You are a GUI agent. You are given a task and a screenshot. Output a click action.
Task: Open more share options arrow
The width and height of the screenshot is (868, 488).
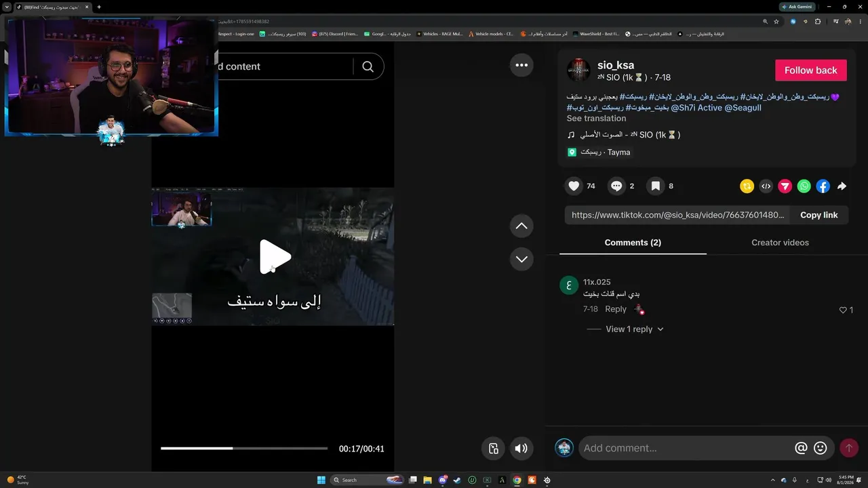click(842, 186)
